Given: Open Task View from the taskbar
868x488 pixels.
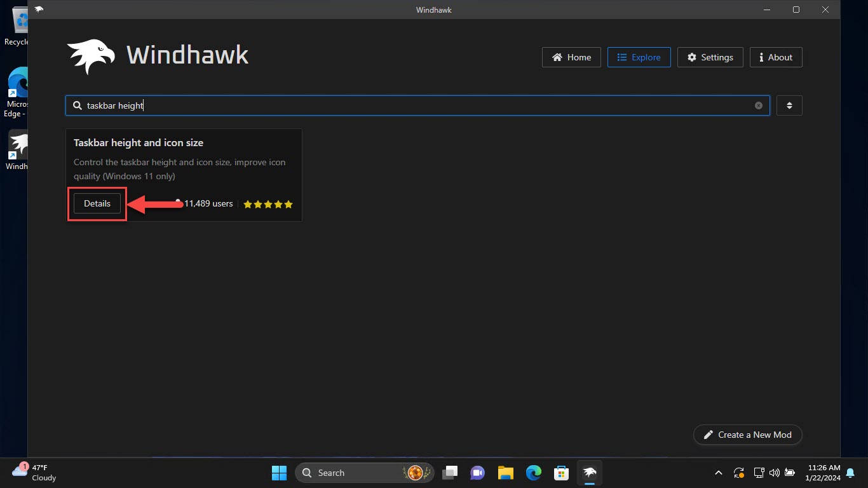Looking at the screenshot, I should click(x=451, y=473).
